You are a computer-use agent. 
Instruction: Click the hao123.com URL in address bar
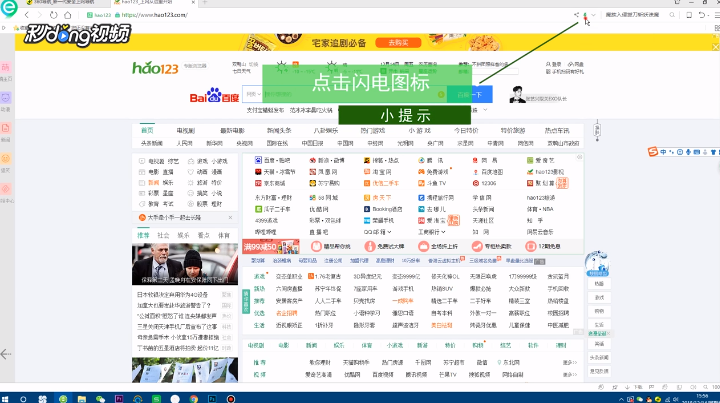tap(155, 15)
